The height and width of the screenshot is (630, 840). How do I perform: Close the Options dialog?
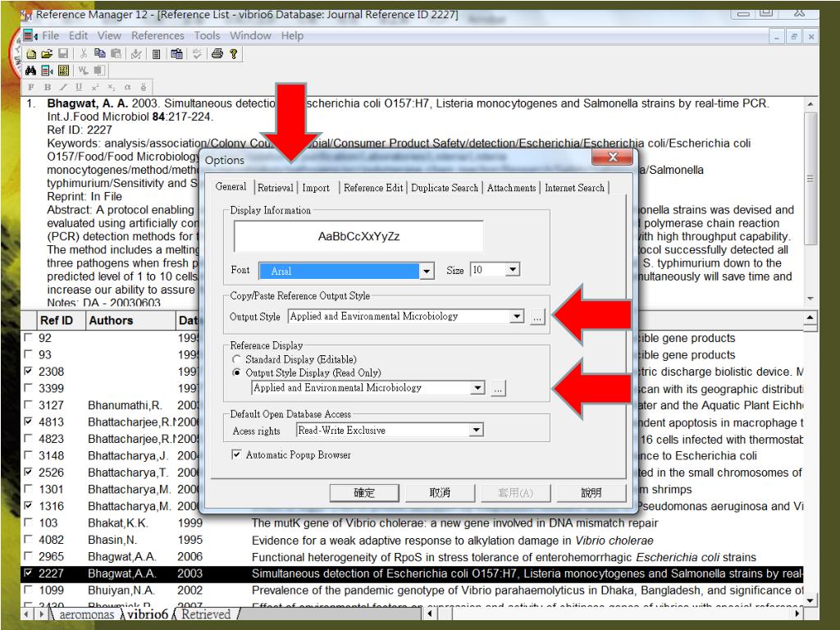[613, 157]
